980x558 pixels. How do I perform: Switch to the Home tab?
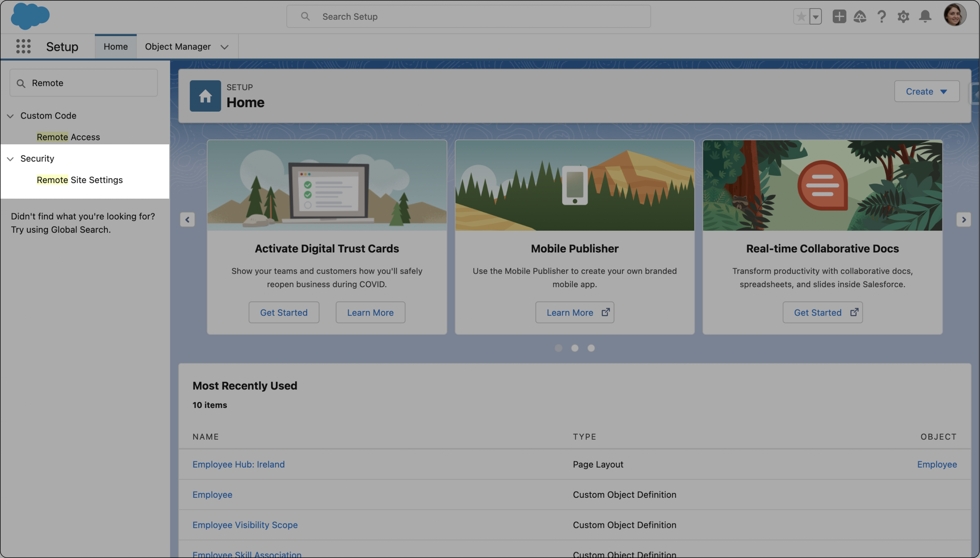[115, 46]
